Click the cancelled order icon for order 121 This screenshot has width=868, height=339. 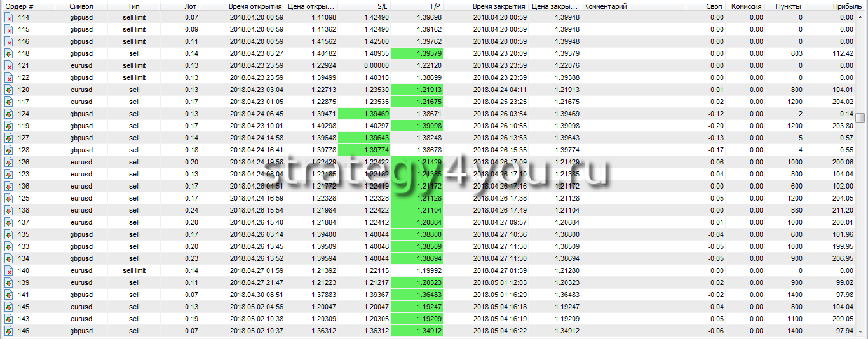9,66
